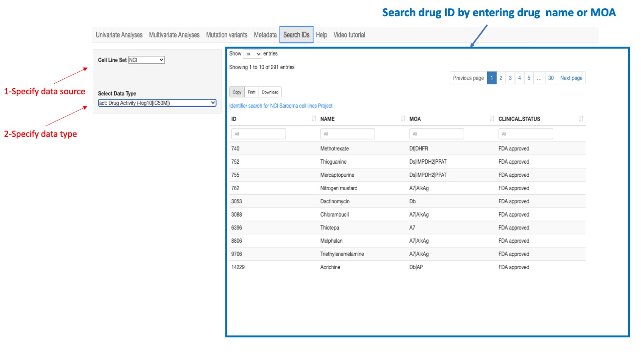Open the Cell Line Set dropdown
Image resolution: width=644 pixels, height=362 pixels.
[146, 60]
